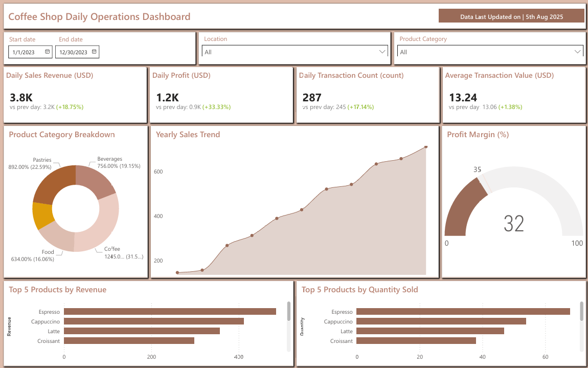The width and height of the screenshot is (588, 368).
Task: Click the Start date field showing 1/1/2023
Action: click(x=30, y=52)
